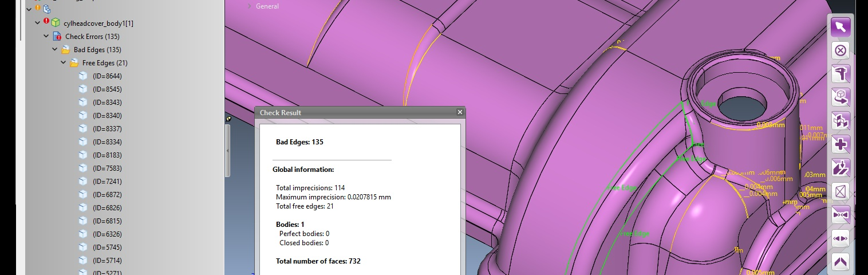Click the upward chevron toolbar icon
Viewport: 868px width, 275px height.
coord(840,262)
